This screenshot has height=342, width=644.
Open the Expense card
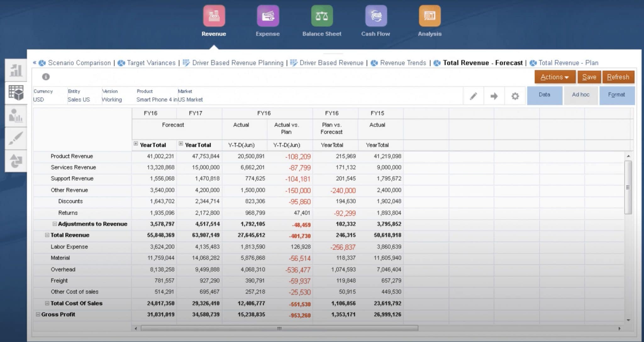pyautogui.click(x=268, y=15)
